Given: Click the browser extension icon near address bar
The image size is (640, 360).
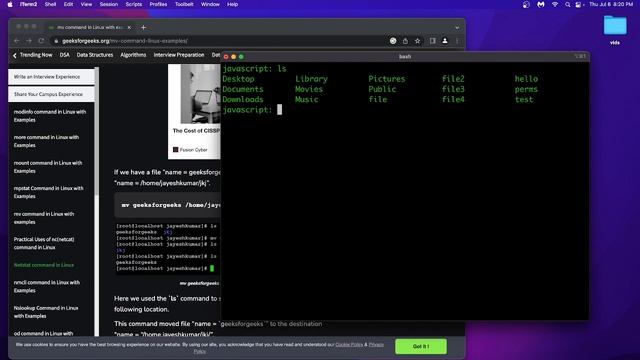Looking at the screenshot, I should [x=393, y=41].
